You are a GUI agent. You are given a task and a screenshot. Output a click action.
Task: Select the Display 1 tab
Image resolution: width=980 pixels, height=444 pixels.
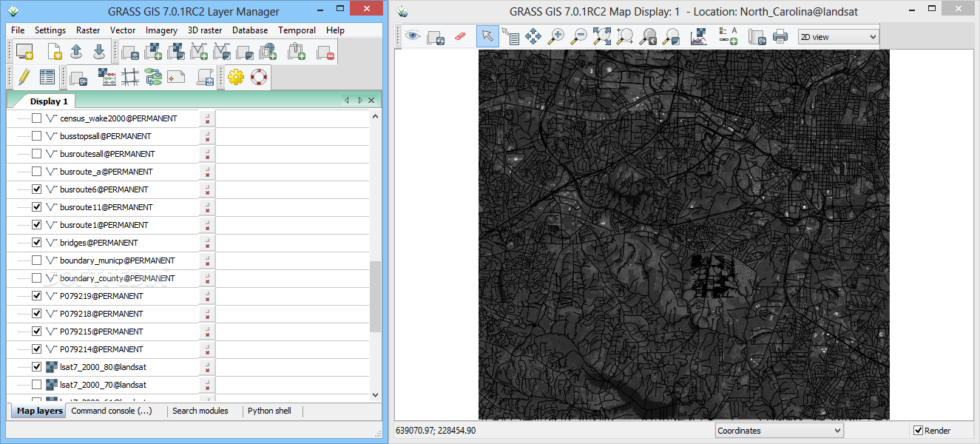[49, 101]
